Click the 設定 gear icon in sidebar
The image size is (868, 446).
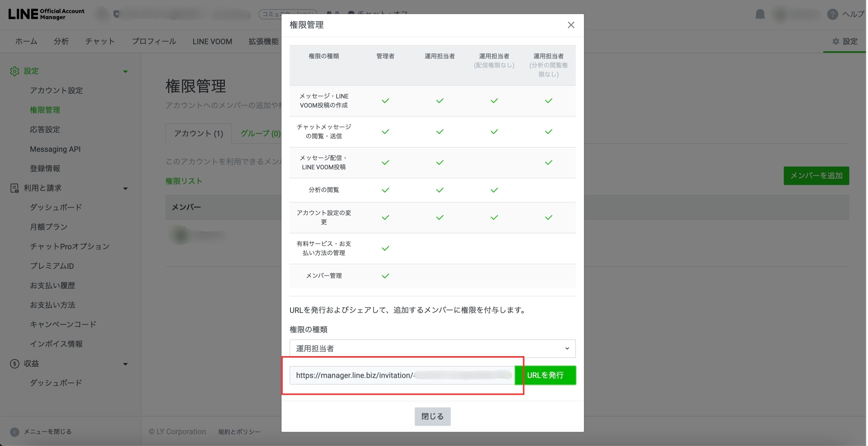14,71
